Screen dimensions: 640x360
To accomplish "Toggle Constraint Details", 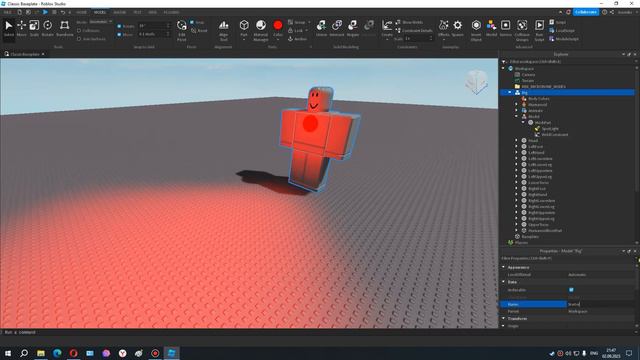I will tap(414, 30).
